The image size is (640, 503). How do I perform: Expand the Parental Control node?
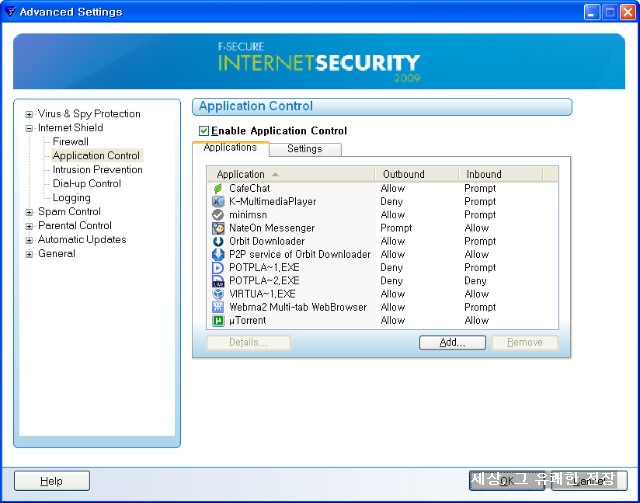click(x=29, y=226)
